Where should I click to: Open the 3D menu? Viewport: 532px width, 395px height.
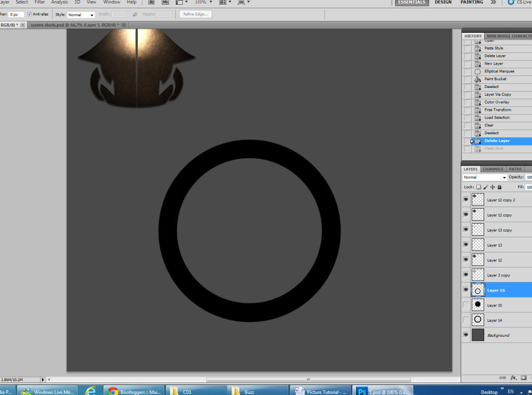tap(77, 2)
